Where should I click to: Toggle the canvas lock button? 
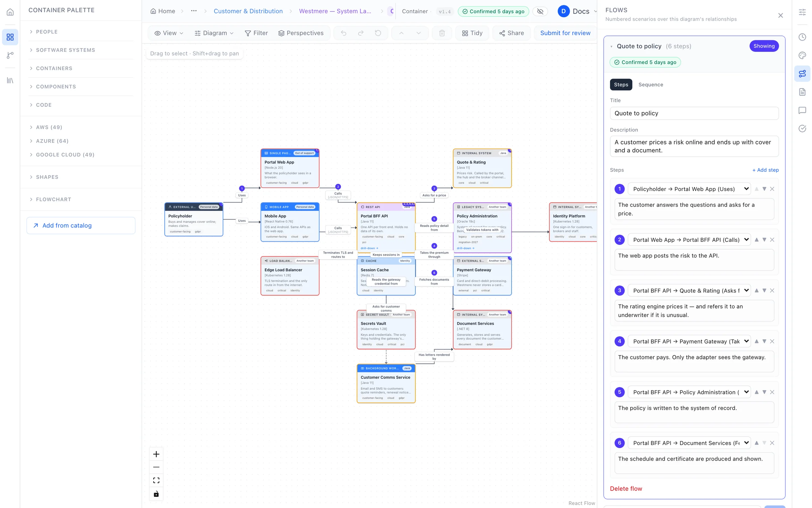tap(156, 494)
